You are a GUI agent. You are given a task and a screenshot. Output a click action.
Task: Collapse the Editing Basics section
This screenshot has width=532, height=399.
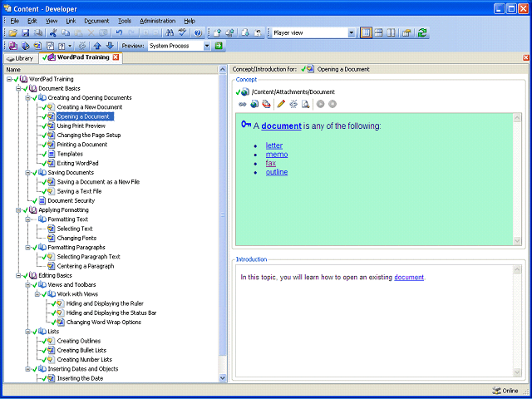click(x=18, y=275)
